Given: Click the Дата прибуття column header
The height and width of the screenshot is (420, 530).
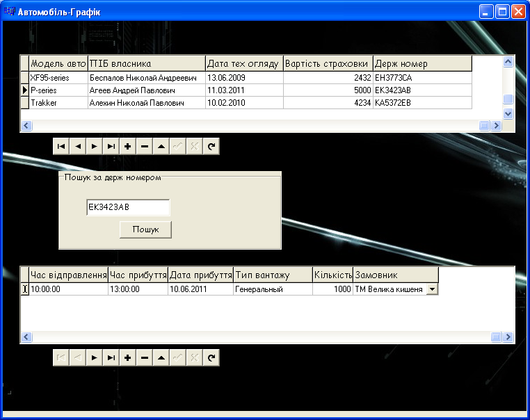Looking at the screenshot, I should [201, 275].
